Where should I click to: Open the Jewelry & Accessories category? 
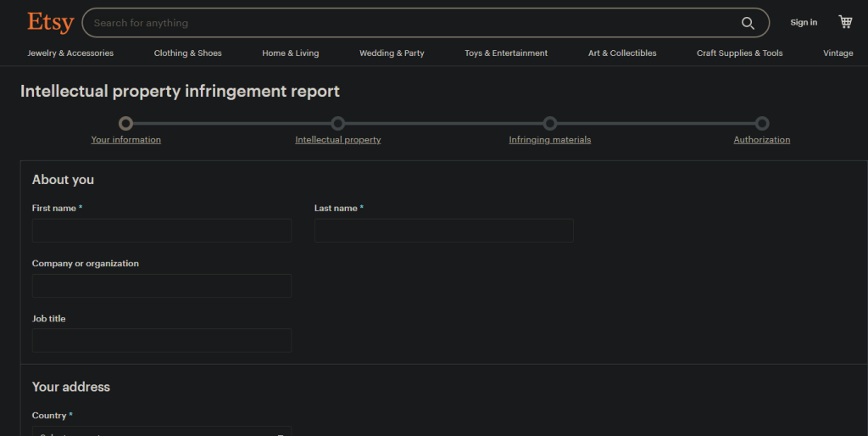pos(70,53)
